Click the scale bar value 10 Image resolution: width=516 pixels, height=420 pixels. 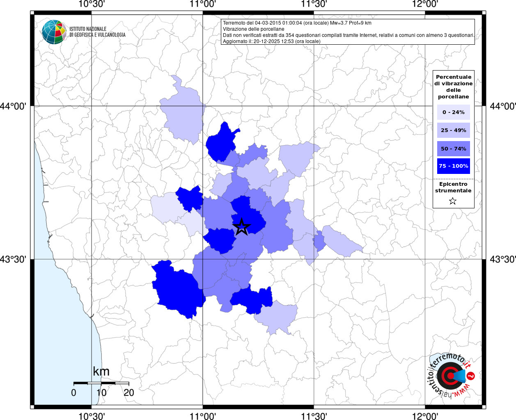pos(101,393)
